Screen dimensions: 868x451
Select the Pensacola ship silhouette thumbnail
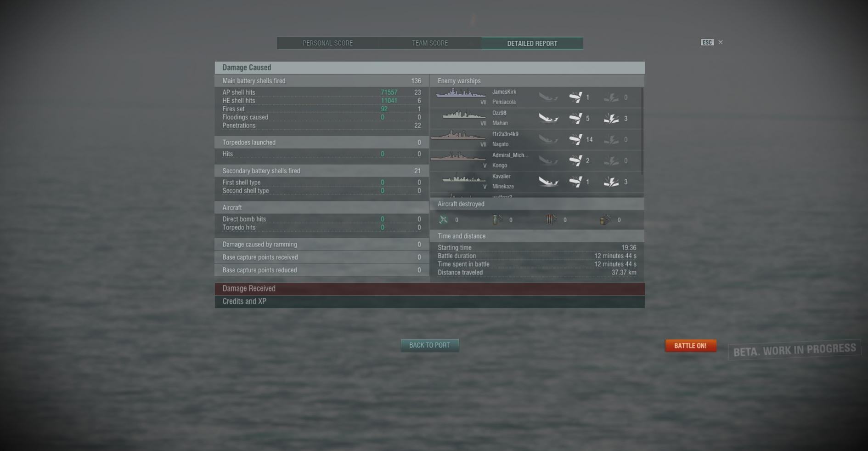461,93
